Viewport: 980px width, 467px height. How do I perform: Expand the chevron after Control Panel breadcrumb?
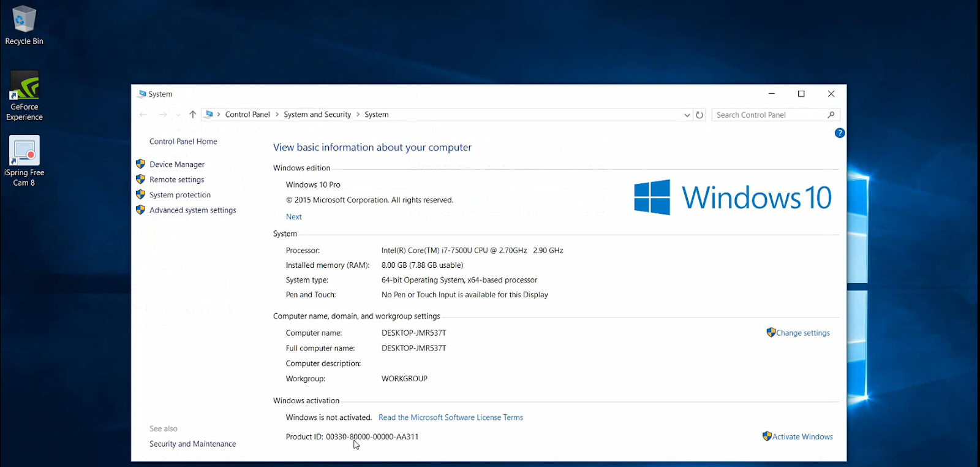[x=277, y=115]
